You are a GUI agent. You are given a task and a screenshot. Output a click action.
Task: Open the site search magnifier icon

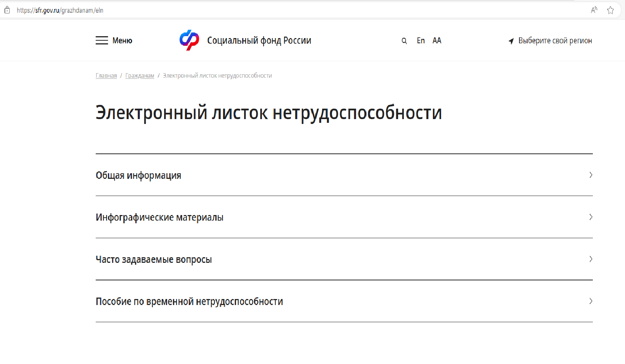tap(404, 41)
